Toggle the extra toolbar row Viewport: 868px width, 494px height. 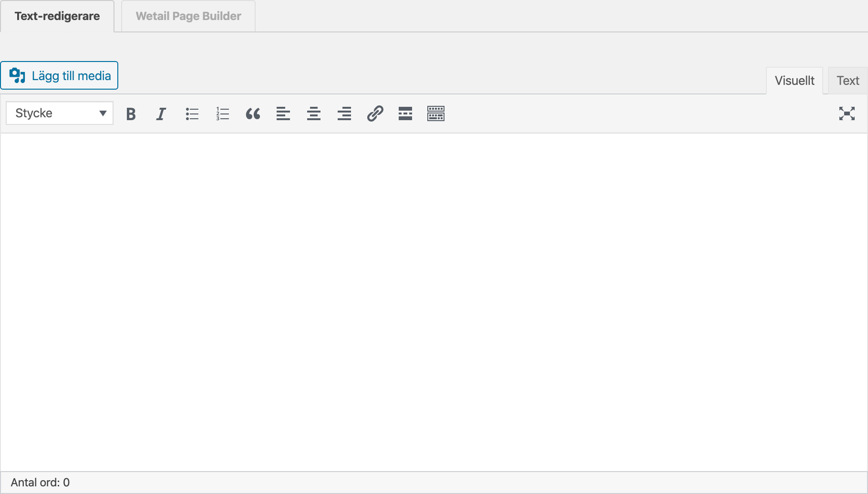(x=436, y=114)
